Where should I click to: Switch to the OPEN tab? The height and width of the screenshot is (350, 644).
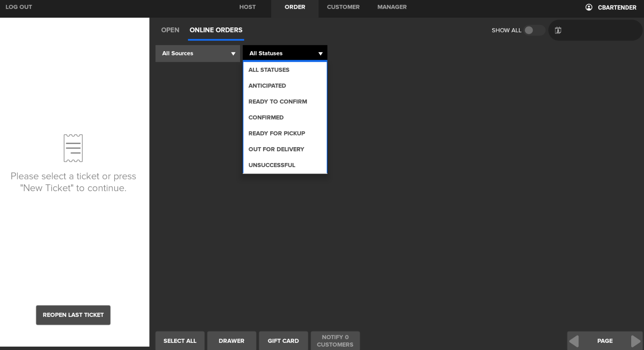point(170,30)
